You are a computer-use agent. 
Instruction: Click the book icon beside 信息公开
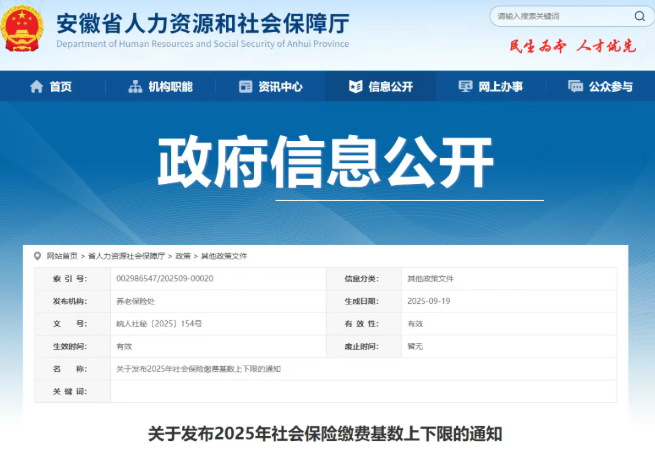pyautogui.click(x=355, y=87)
